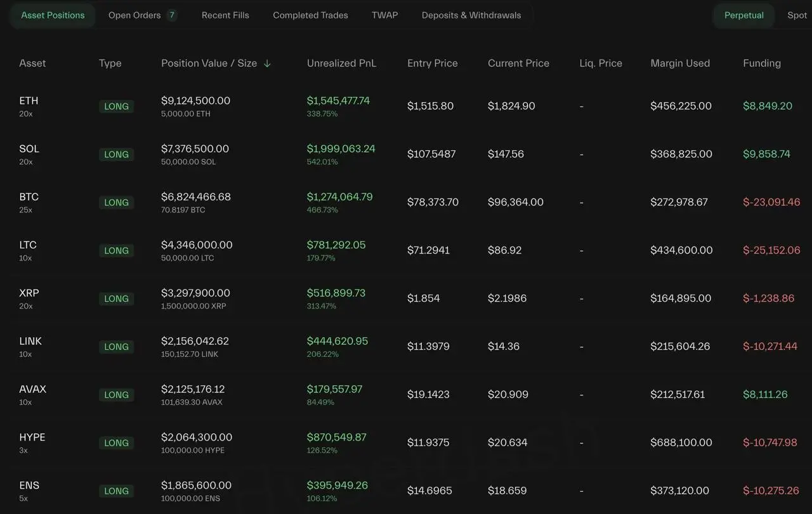Open Deposits & Withdrawals tab
812x514 pixels.
pyautogui.click(x=471, y=15)
